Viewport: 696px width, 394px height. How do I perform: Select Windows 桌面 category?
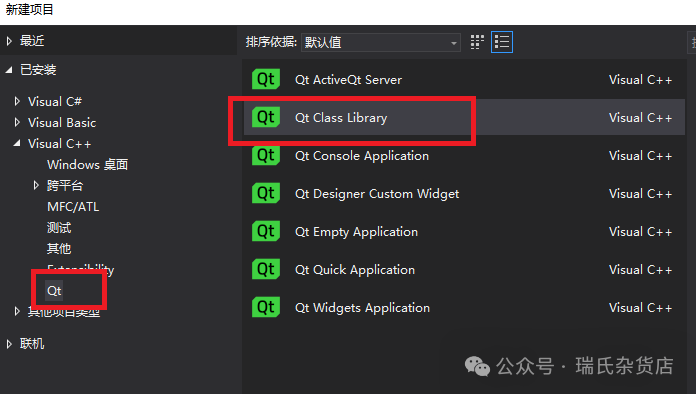(87, 165)
